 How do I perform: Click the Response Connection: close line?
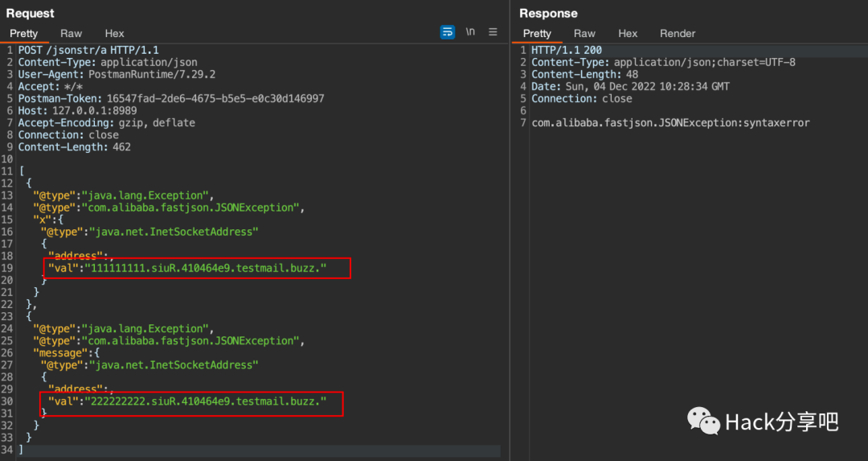click(x=582, y=99)
